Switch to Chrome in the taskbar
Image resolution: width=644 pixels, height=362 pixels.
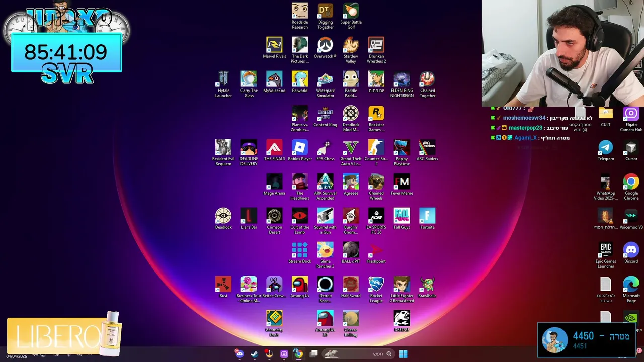click(x=298, y=354)
